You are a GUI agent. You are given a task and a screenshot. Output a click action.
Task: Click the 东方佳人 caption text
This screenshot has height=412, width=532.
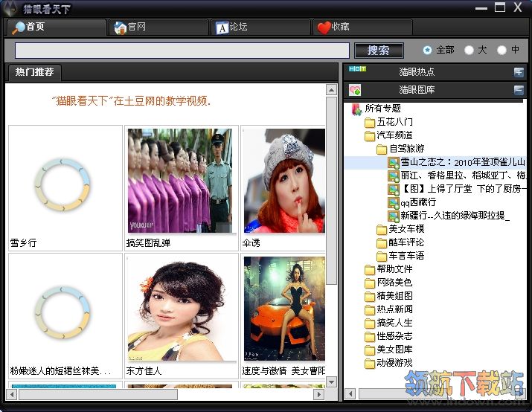[x=144, y=370]
